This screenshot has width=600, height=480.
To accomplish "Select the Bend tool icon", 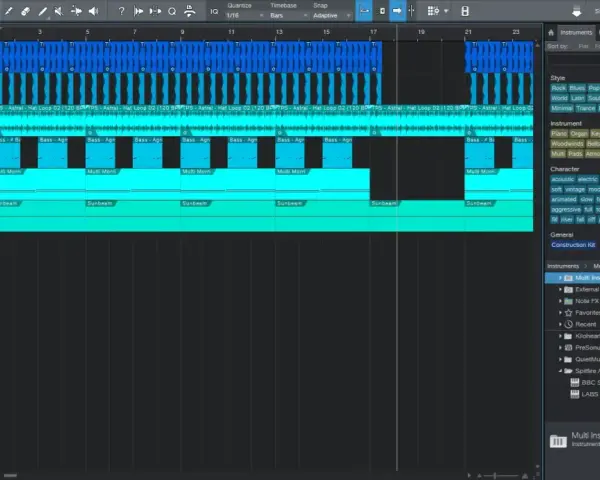I will coord(76,11).
